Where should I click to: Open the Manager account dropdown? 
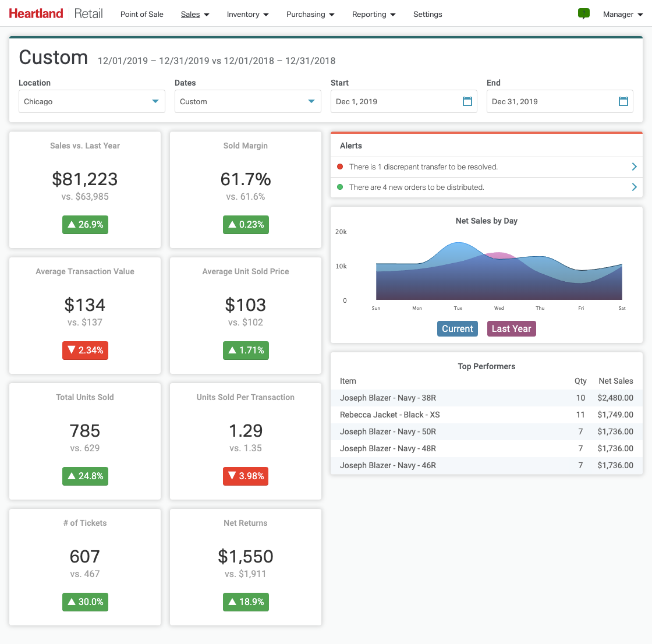pyautogui.click(x=622, y=14)
